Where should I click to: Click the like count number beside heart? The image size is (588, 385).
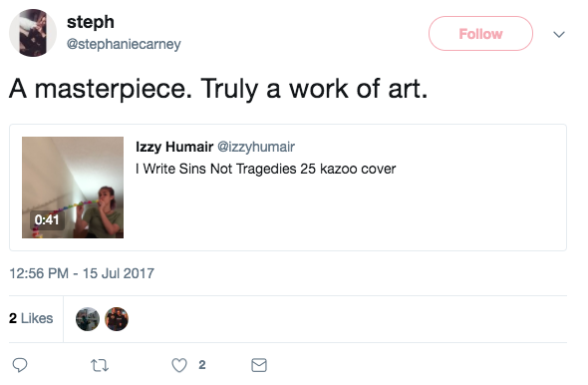(202, 365)
